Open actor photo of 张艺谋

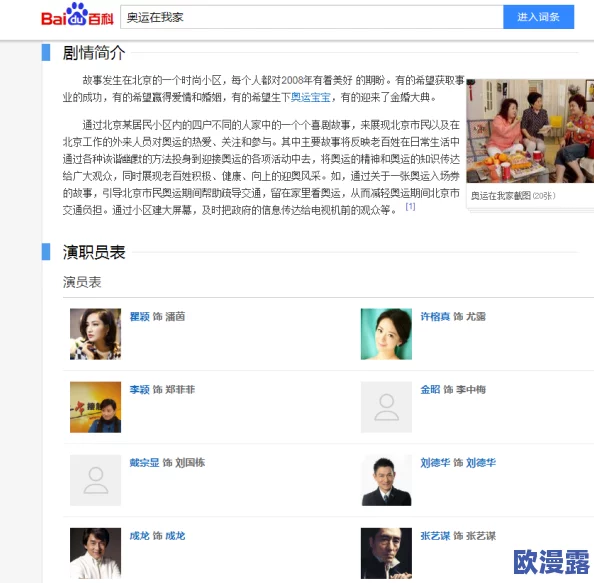pos(386,553)
